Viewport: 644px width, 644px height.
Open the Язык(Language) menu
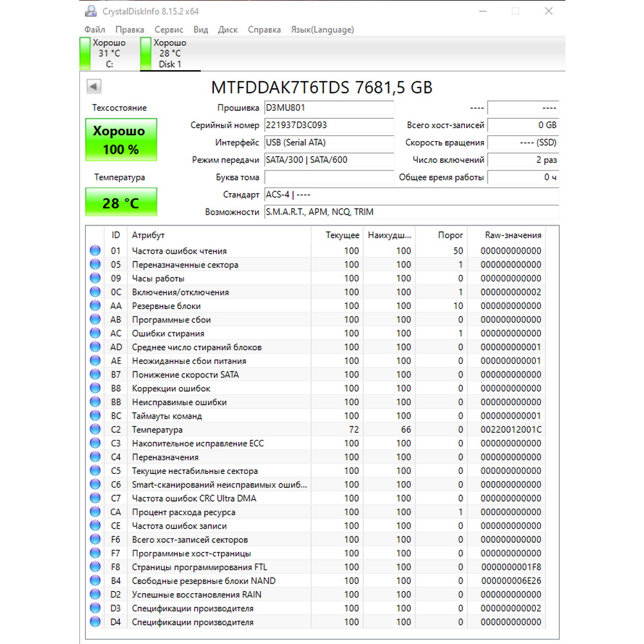pyautogui.click(x=323, y=30)
